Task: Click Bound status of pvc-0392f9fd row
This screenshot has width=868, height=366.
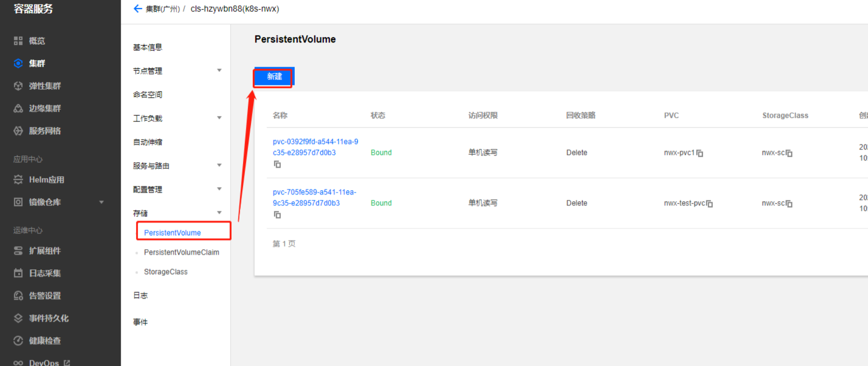Action: click(x=381, y=152)
